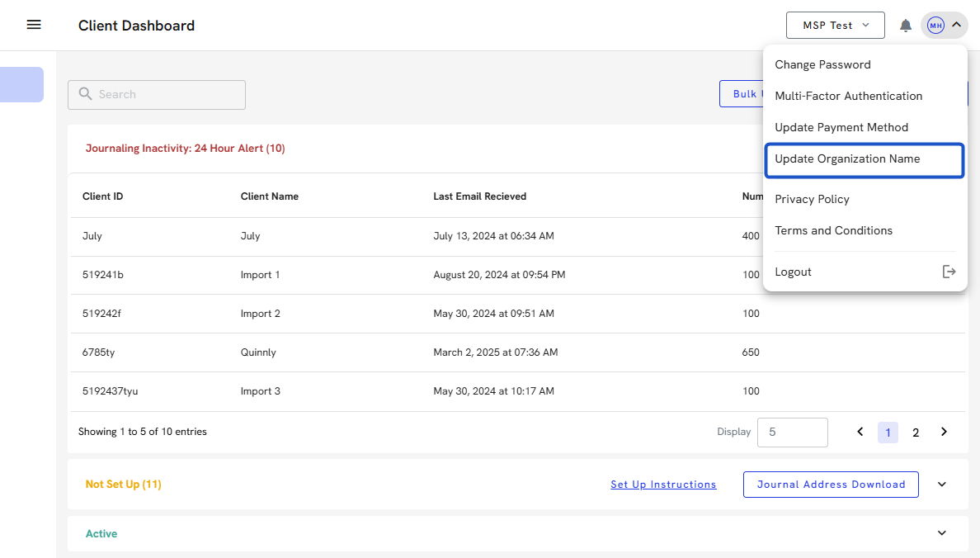Click the search magnifier icon
The width and height of the screenshot is (980, 558).
point(85,94)
